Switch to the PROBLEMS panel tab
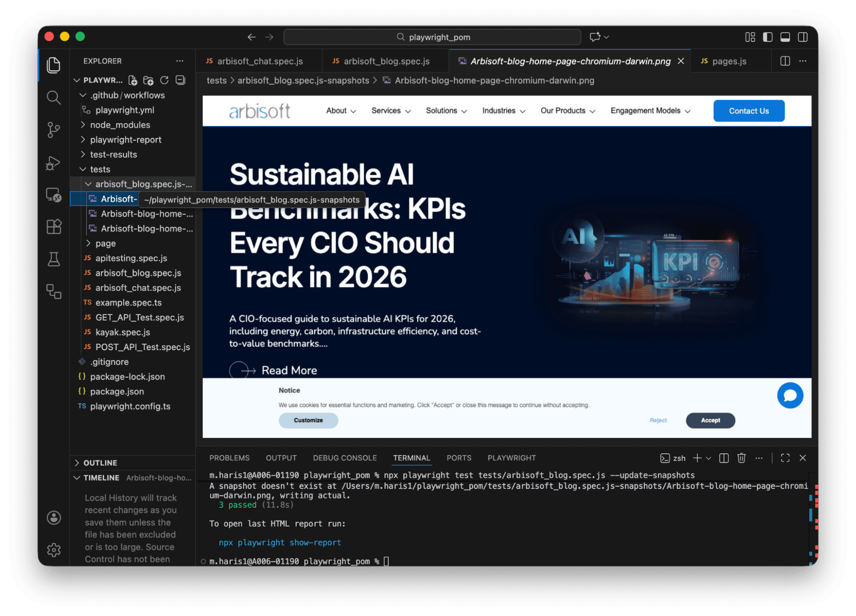The image size is (856, 616). (229, 458)
